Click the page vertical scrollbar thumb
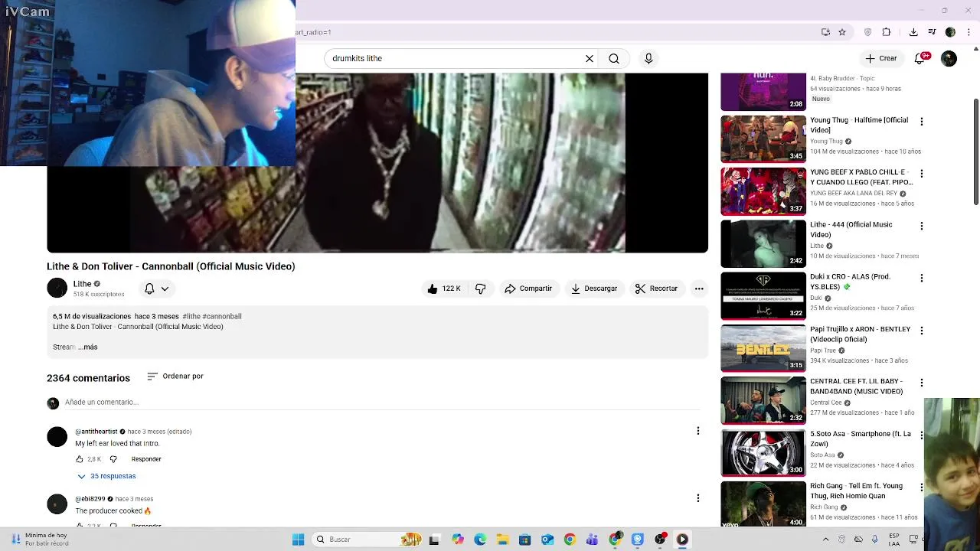This screenshot has width=980, height=551. pyautogui.click(x=976, y=152)
